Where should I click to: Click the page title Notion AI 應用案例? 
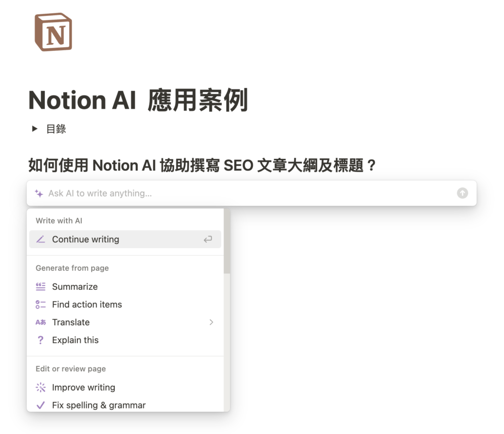click(x=138, y=100)
